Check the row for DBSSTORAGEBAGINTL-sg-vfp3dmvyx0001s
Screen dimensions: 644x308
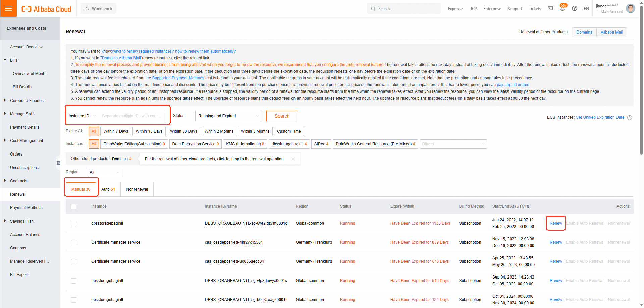tap(74, 281)
